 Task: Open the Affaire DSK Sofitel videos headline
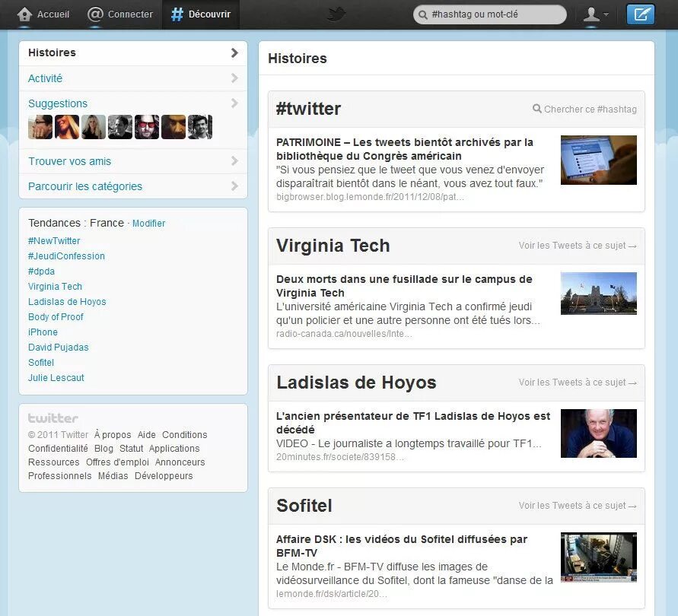click(x=402, y=546)
